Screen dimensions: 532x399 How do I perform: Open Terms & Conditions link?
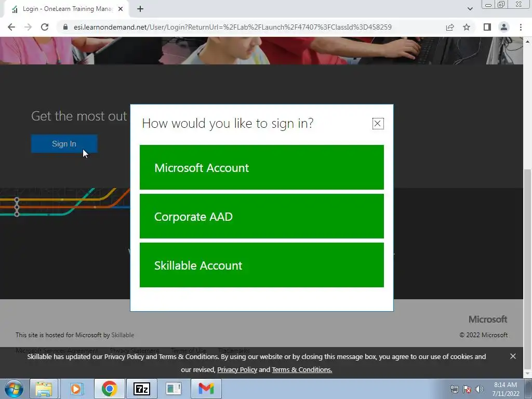point(302,370)
